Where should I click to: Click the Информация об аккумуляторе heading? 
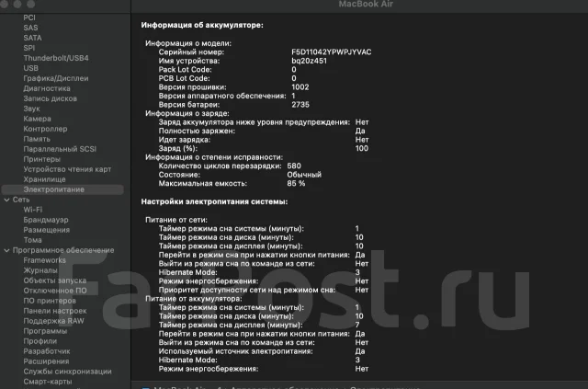click(x=202, y=25)
